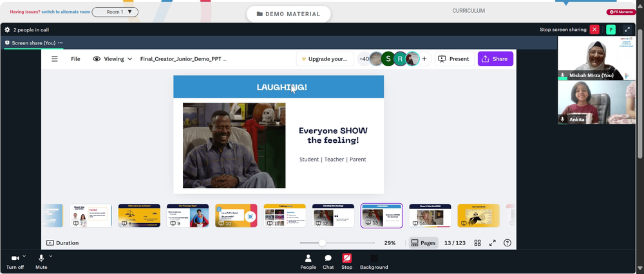644x274 pixels.
Task: Expand the Room 1 dropdown
Action: point(115,12)
